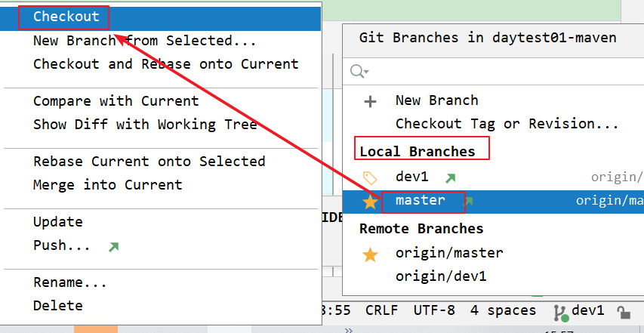644x333 pixels.
Task: Click the plus icon for New Branch
Action: [370, 101]
